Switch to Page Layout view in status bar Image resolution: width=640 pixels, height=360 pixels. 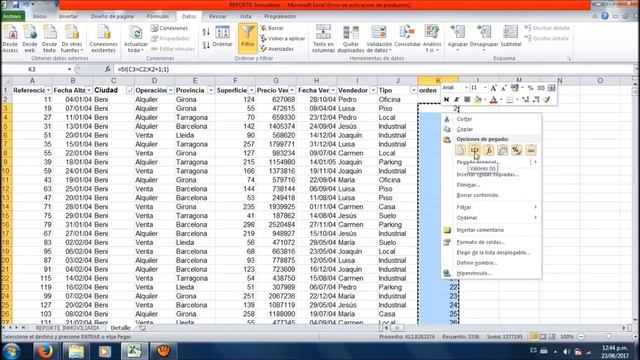pyautogui.click(x=543, y=337)
